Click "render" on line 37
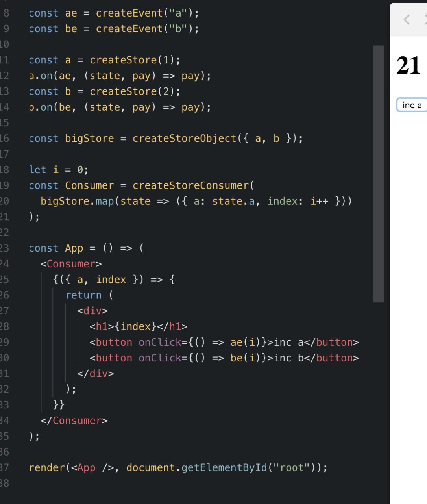 click(47, 468)
